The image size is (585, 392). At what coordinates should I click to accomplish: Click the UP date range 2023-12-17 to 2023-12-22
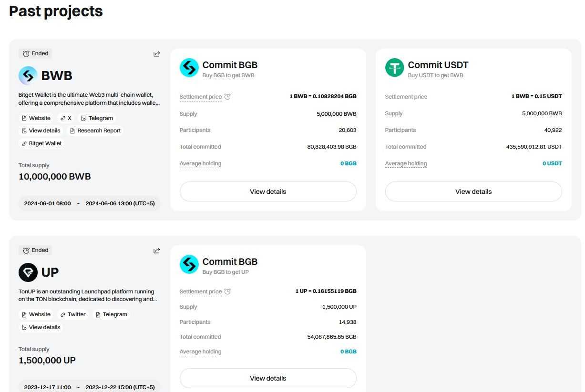click(x=90, y=387)
